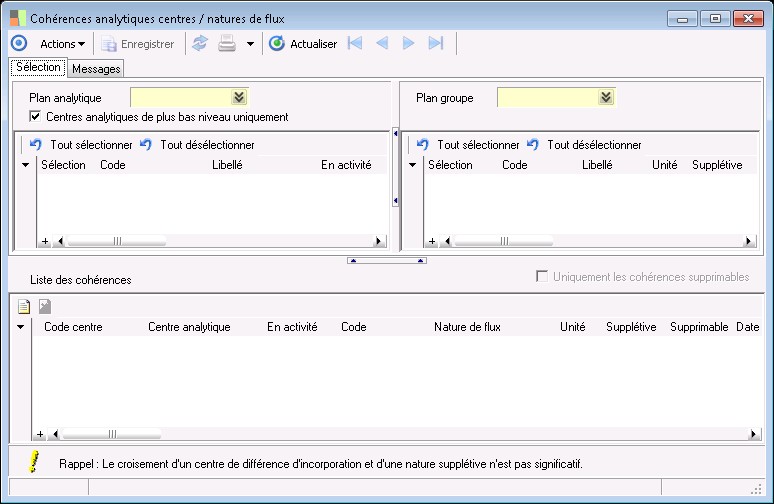Toggle Uniquement les cohérences supprimables checkbox

542,276
